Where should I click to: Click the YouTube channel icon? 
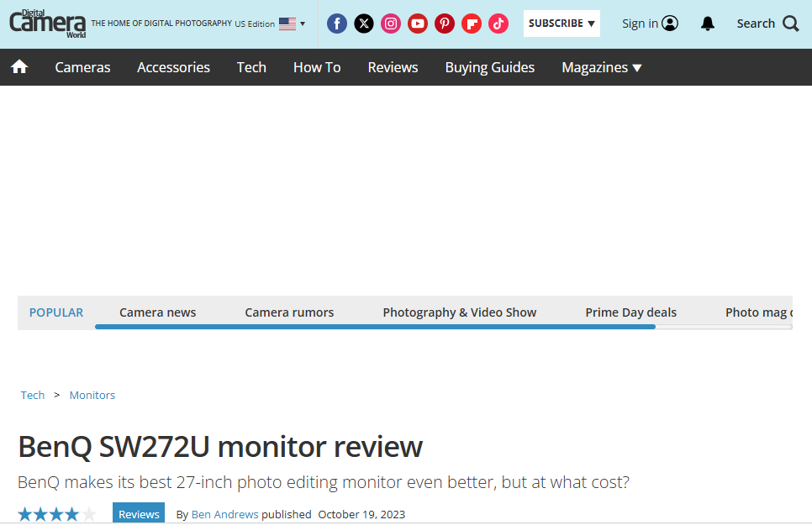click(x=417, y=23)
